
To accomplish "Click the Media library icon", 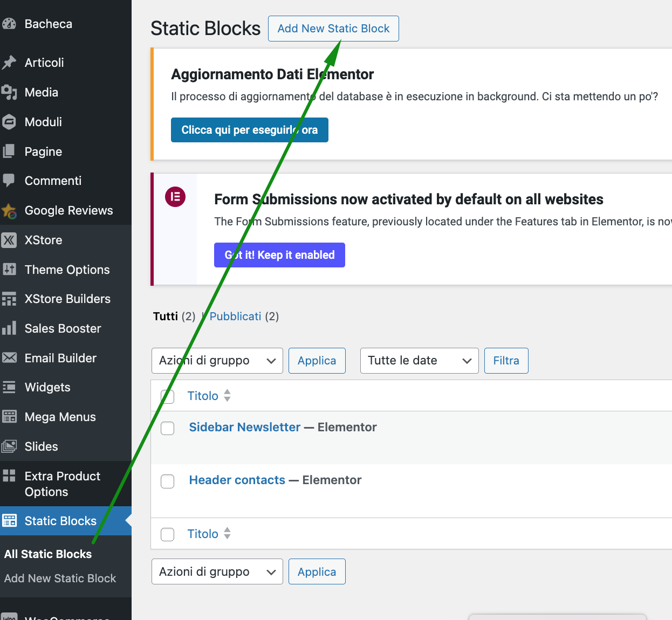I will [x=9, y=92].
